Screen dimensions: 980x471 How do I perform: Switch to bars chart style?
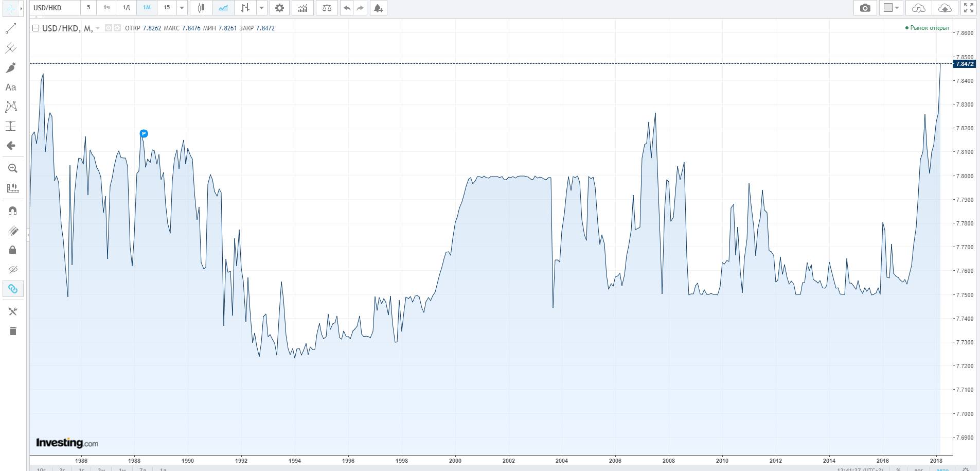coord(245,8)
